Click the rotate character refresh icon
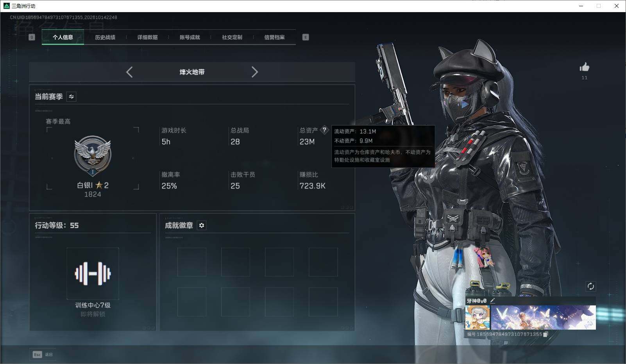Screen dimensions: 626x364 (590, 286)
